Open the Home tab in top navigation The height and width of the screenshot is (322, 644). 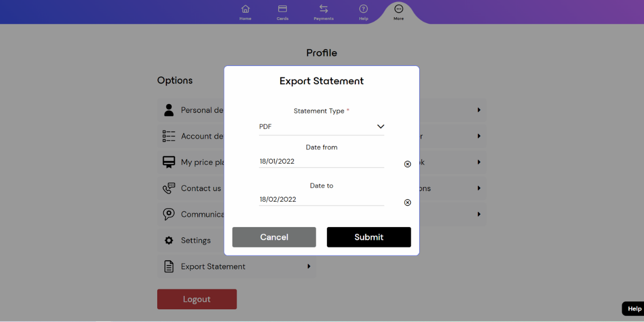click(x=245, y=12)
